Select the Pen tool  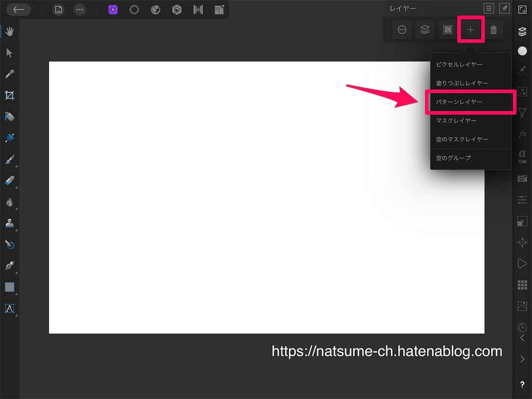coord(9,265)
